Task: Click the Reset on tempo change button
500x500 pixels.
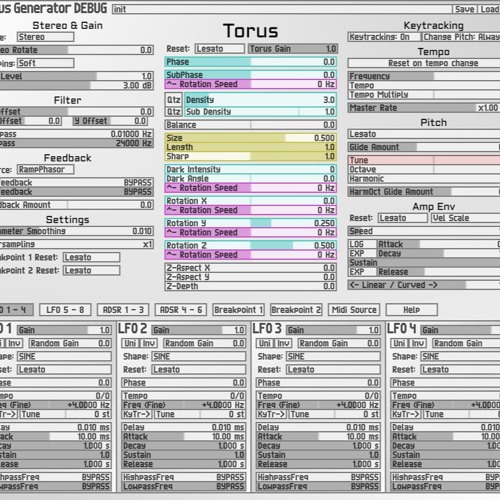Action: click(x=424, y=63)
